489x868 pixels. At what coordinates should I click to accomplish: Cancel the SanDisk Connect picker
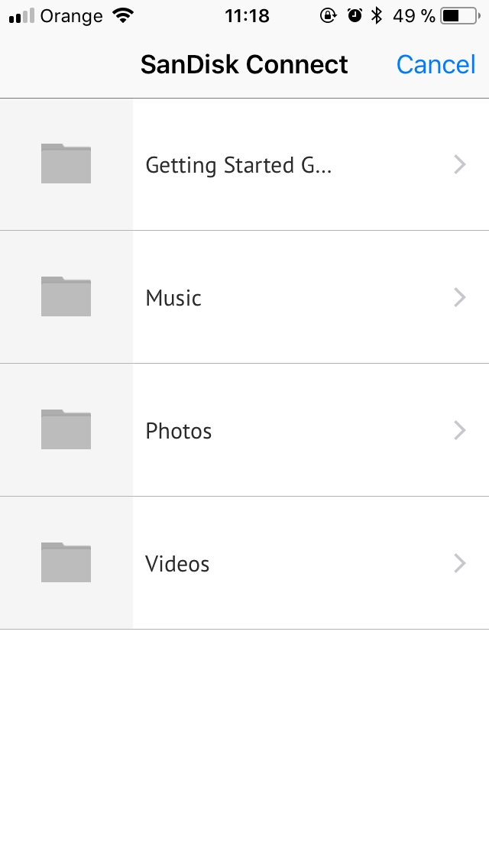point(436,65)
